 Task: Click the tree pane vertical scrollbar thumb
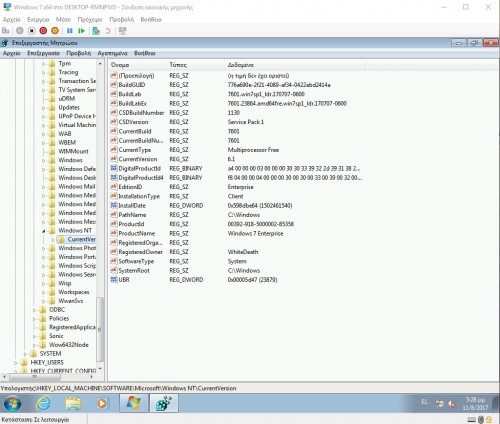[100, 329]
